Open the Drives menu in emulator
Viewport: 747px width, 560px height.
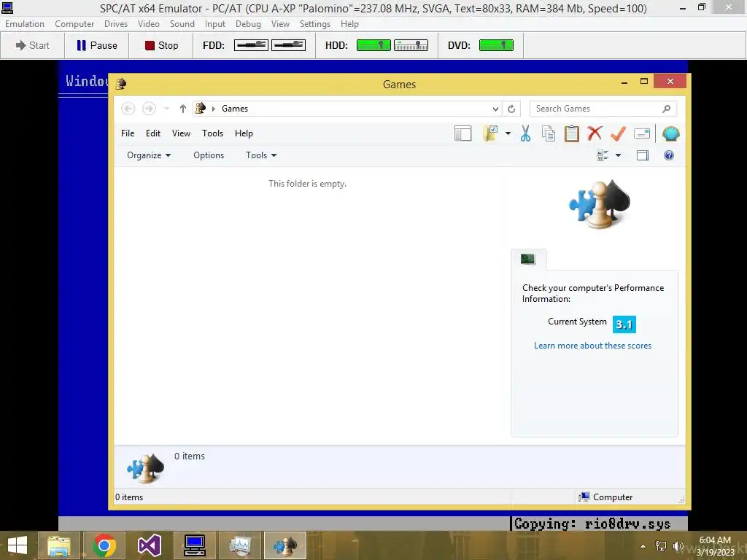[116, 24]
